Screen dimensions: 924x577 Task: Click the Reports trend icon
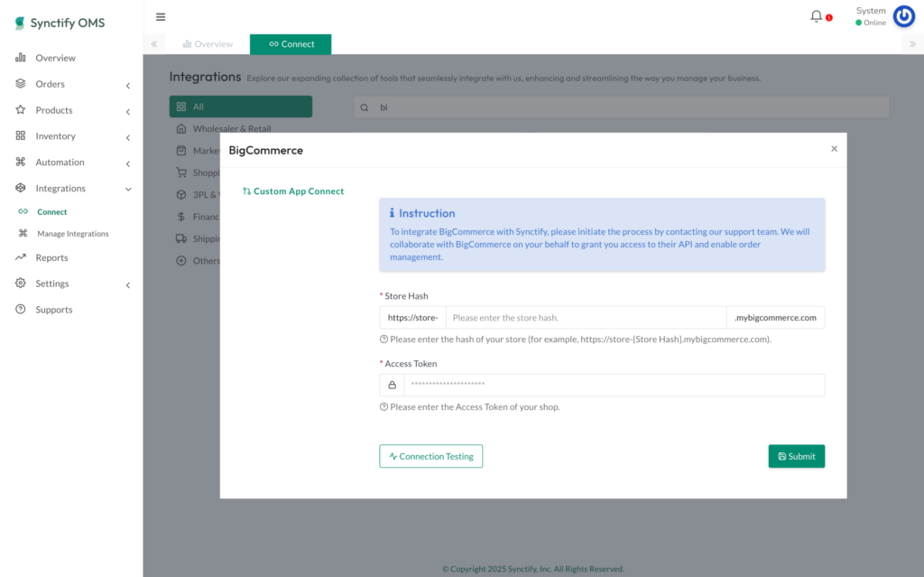[21, 257]
